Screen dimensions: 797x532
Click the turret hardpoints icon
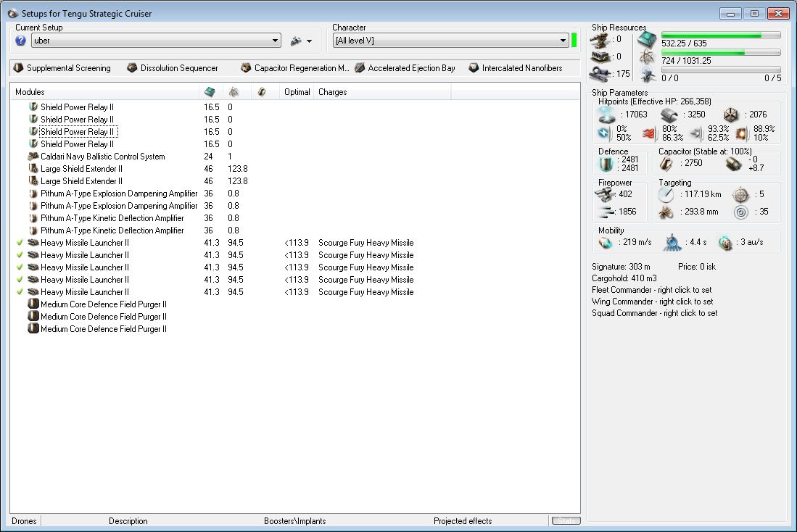(x=600, y=40)
